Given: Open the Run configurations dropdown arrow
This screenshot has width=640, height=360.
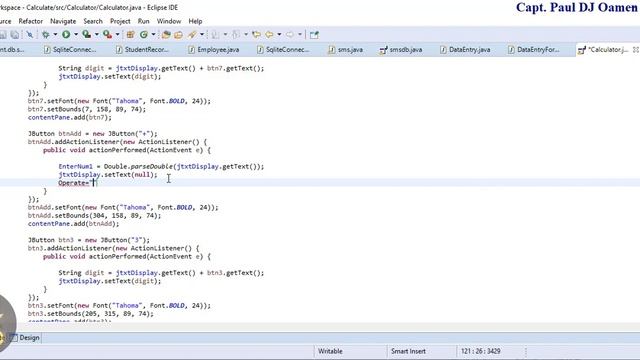Looking at the screenshot, I should click(x=76, y=35).
